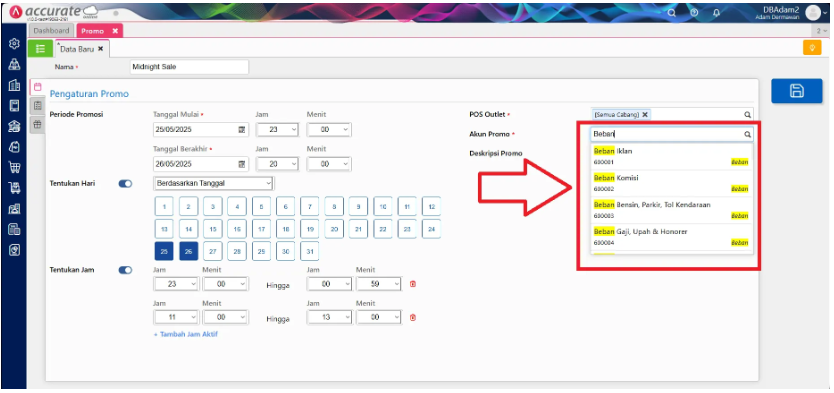Open the tab count dropdown showing 2
This screenshot has width=834, height=393.
click(x=822, y=31)
